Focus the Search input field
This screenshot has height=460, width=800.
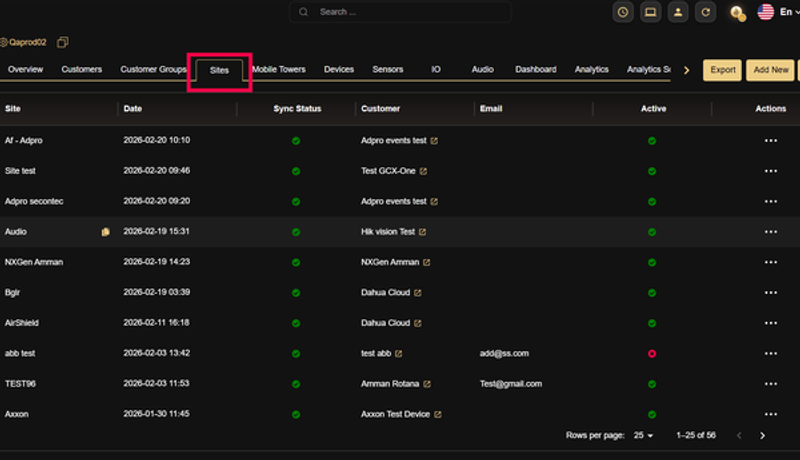point(401,12)
